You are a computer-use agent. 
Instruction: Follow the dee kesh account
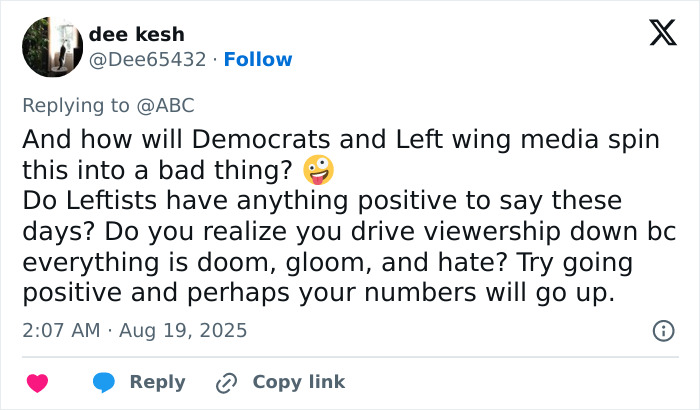258,59
